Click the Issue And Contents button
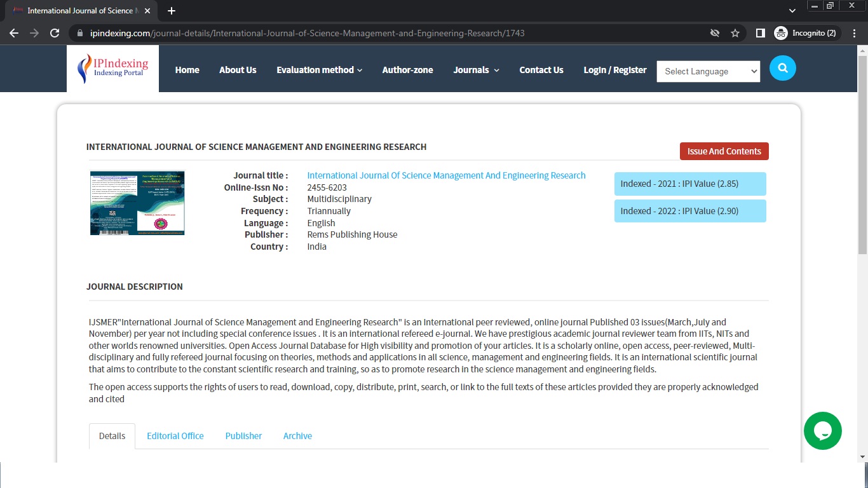Viewport: 868px width, 488px height. (x=724, y=151)
